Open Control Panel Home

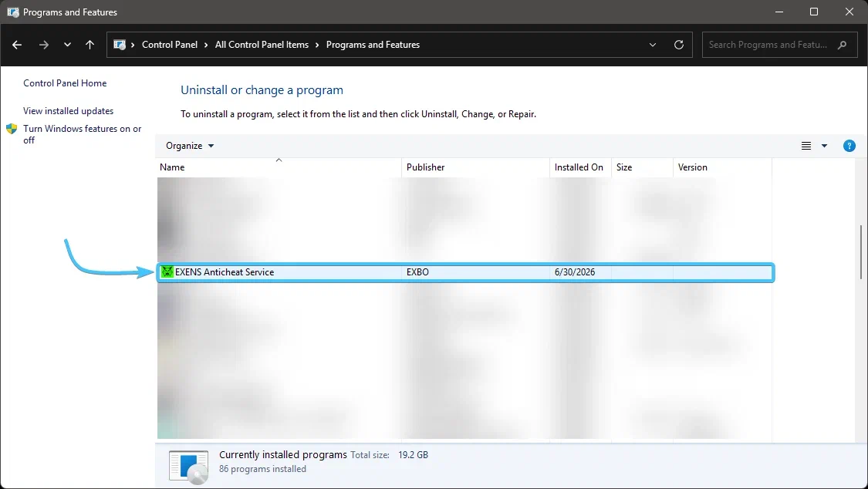[x=65, y=83]
